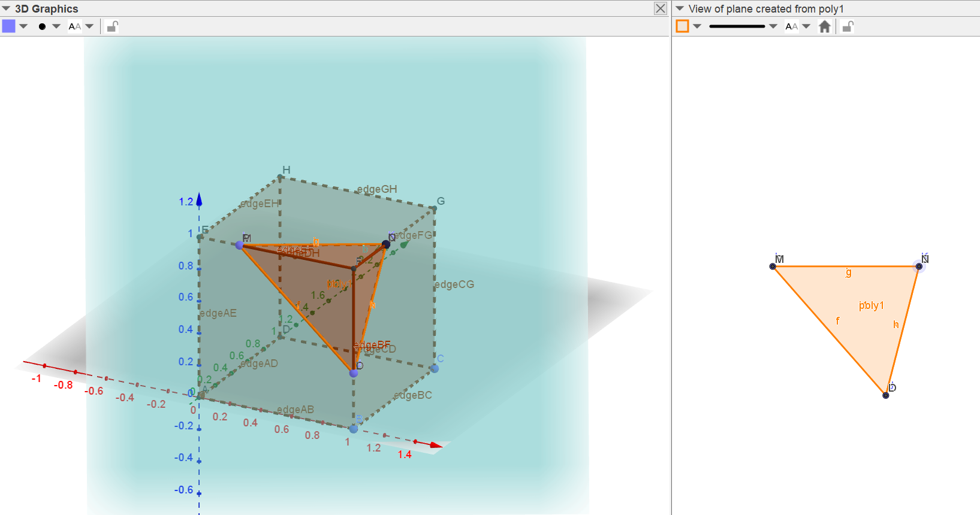The width and height of the screenshot is (980, 515).
Task: Click the edgeFG label
Action: (414, 235)
